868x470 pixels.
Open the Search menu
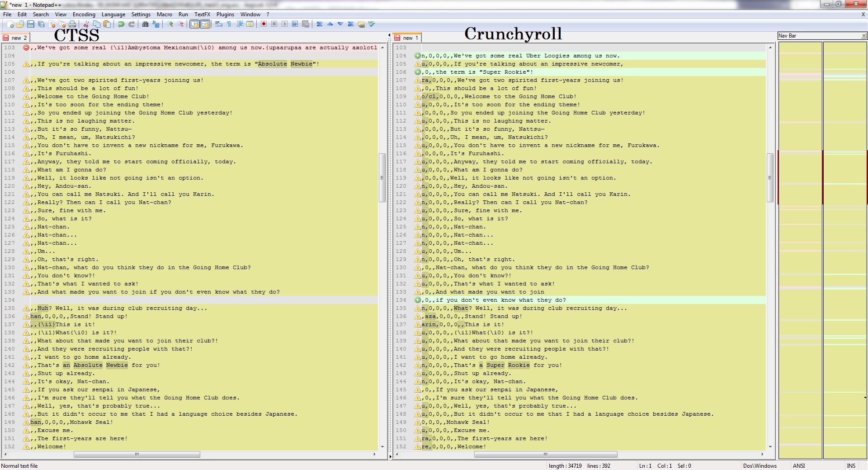[41, 14]
